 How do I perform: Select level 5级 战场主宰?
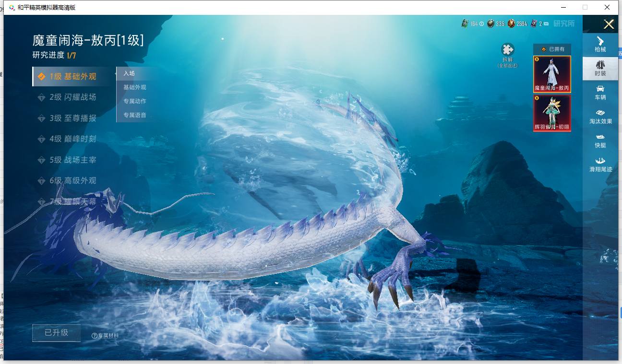click(67, 160)
